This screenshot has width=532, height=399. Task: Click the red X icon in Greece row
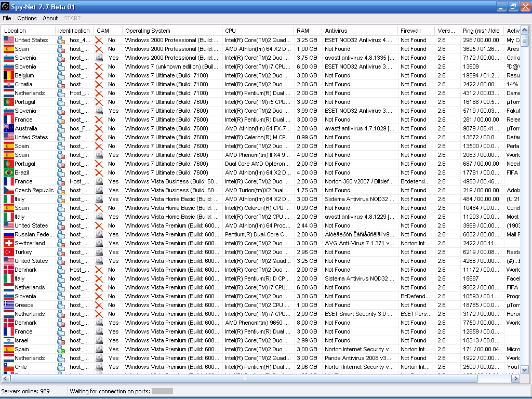99,304
